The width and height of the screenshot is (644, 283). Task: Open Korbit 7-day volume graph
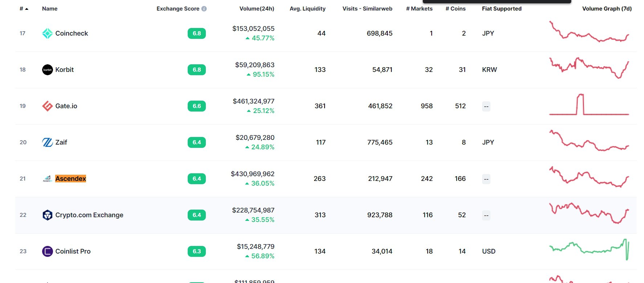589,68
